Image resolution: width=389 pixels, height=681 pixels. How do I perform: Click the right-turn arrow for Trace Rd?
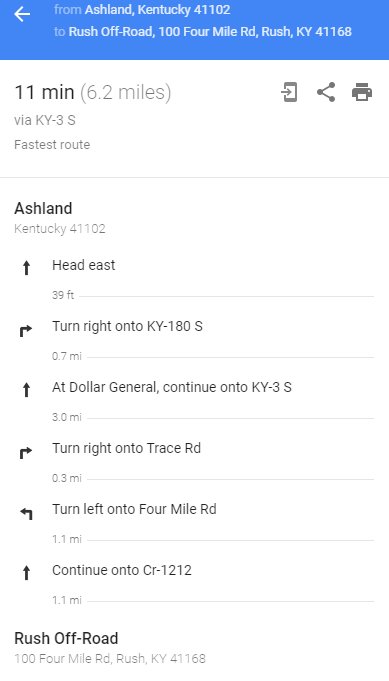[x=26, y=453]
